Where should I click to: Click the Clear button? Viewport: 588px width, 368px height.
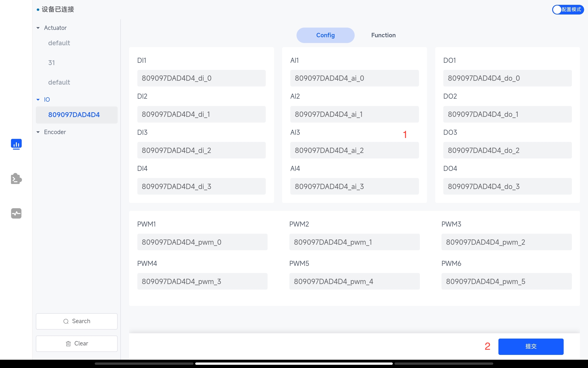(76, 344)
